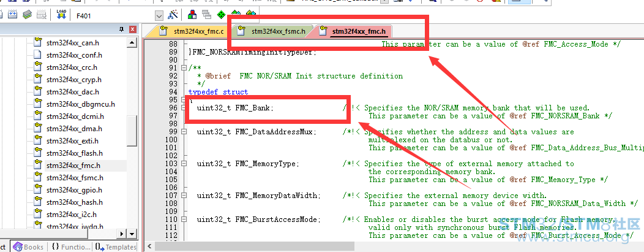Click 'uint32_t FMC_DataAddressMux;' declaration text

tap(256, 132)
